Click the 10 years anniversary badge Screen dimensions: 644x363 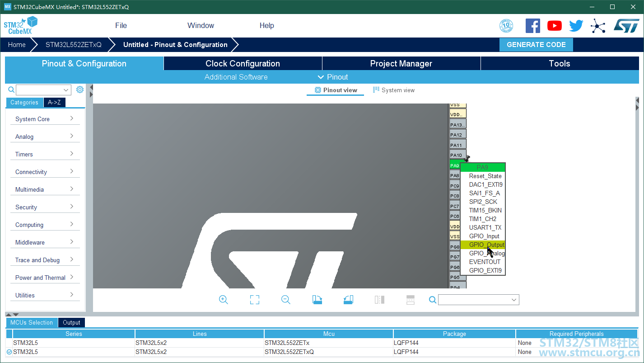point(506,26)
